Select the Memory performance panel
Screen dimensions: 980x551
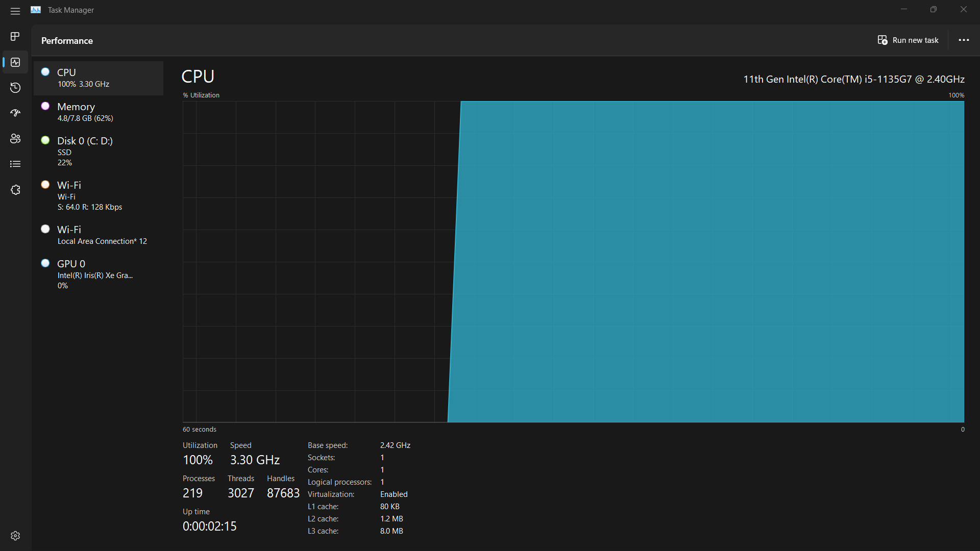98,111
